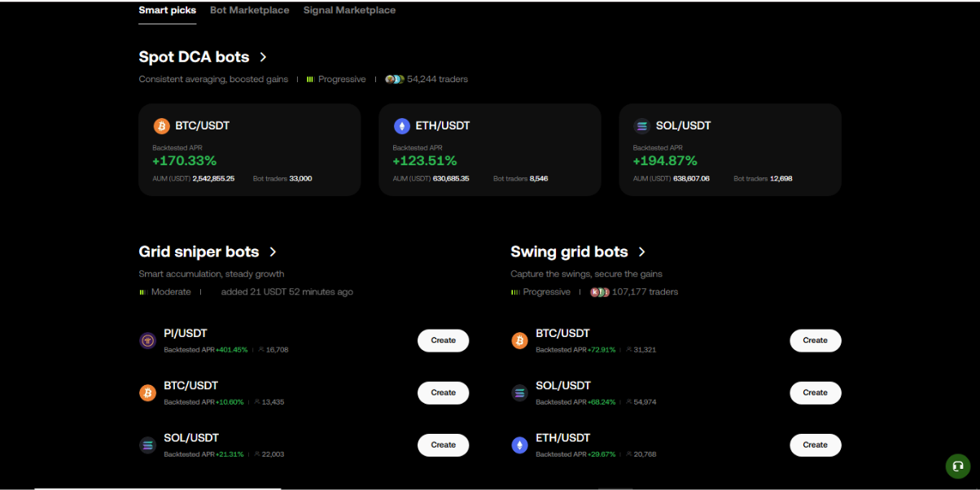980x490 pixels.
Task: Click the Ethereum icon under Swing grid bots
Action: coord(519,445)
